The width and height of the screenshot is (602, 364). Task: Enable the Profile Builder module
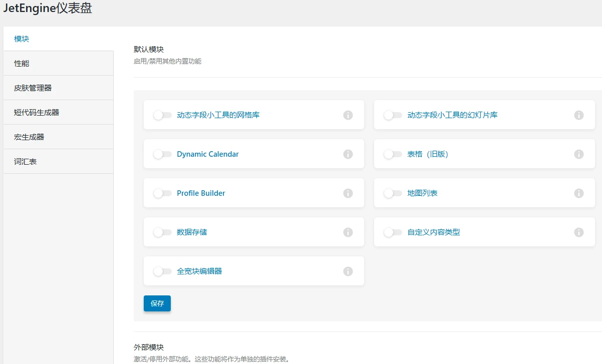tap(162, 193)
